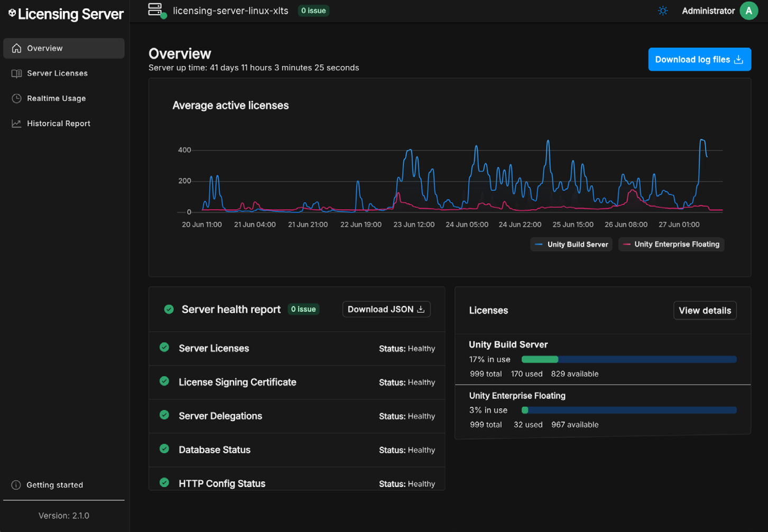
Task: Click the Historical Report chart icon
Action: tap(16, 124)
